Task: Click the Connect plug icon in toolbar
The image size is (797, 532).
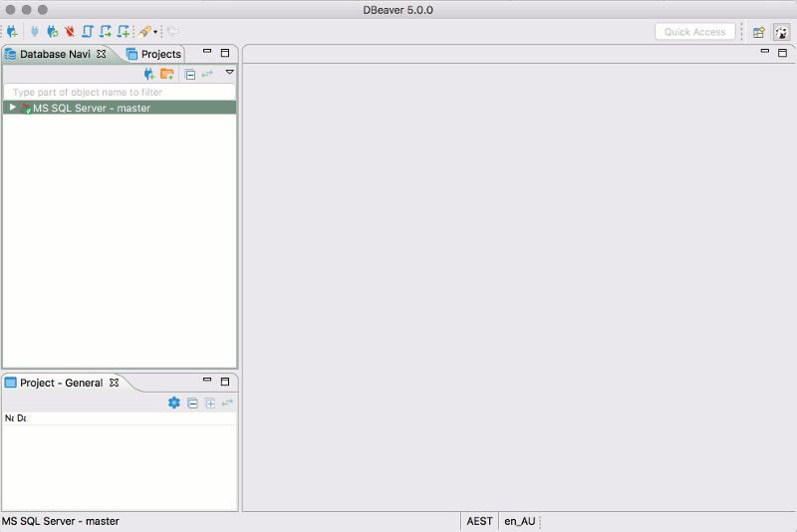Action: pos(35,32)
